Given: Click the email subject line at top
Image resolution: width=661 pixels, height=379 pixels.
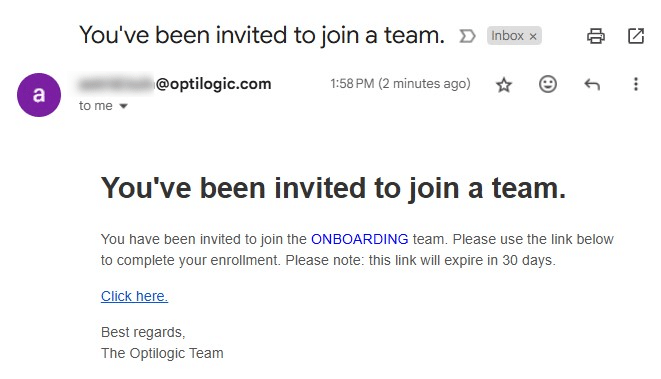Looking at the screenshot, I should point(262,35).
